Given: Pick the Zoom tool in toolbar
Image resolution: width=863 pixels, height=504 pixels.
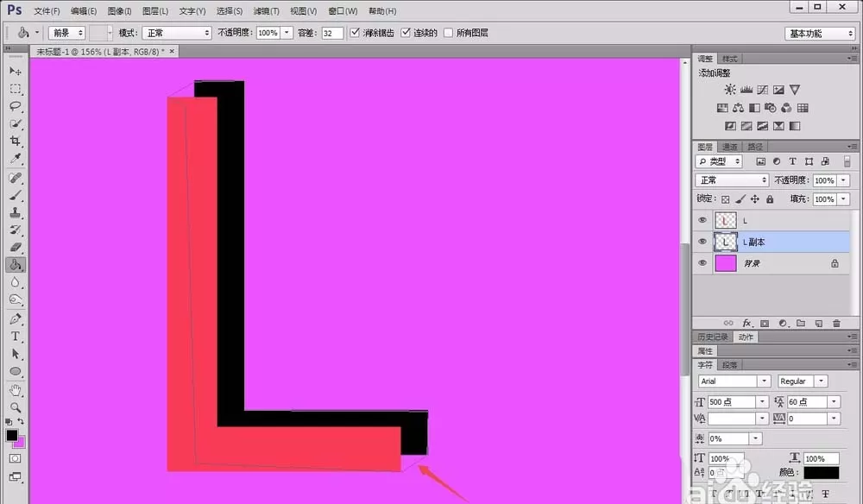Looking at the screenshot, I should click(x=16, y=407).
